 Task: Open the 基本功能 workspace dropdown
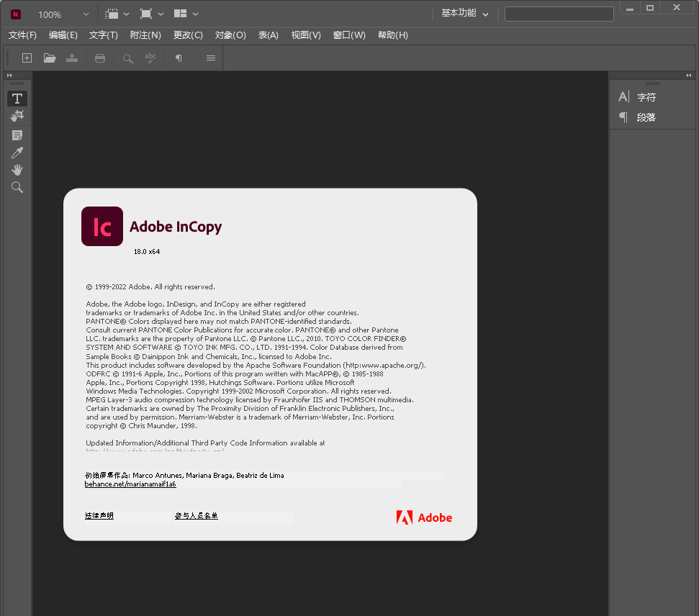465,14
